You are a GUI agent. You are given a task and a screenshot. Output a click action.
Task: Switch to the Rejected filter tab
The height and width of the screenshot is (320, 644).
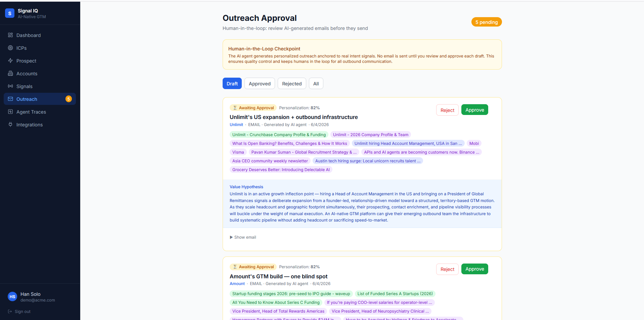pyautogui.click(x=292, y=83)
